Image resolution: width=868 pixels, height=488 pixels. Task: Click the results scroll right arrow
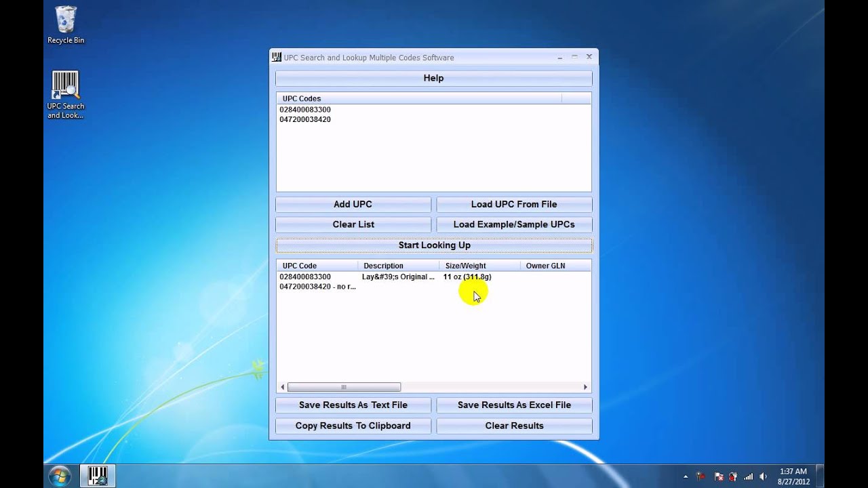click(x=585, y=387)
